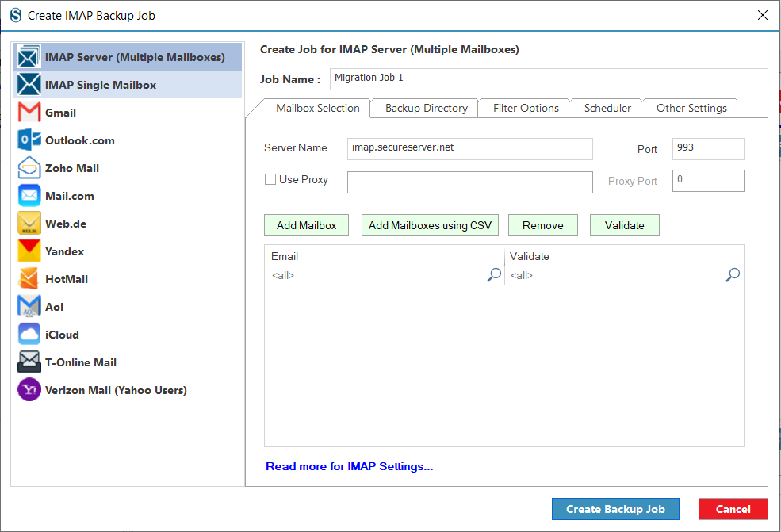Choose the iCloud icon

click(x=29, y=335)
